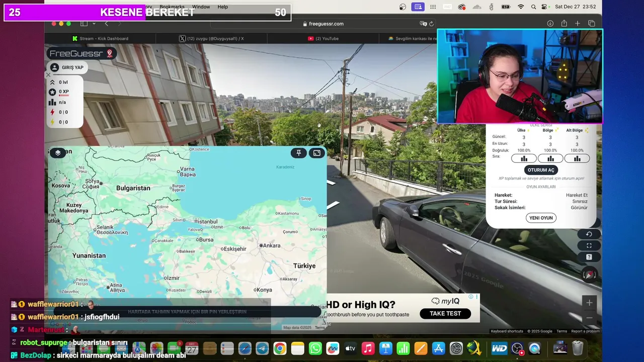Click İstanbul on the guess map
Screen dimensions: 644x362
(206, 222)
